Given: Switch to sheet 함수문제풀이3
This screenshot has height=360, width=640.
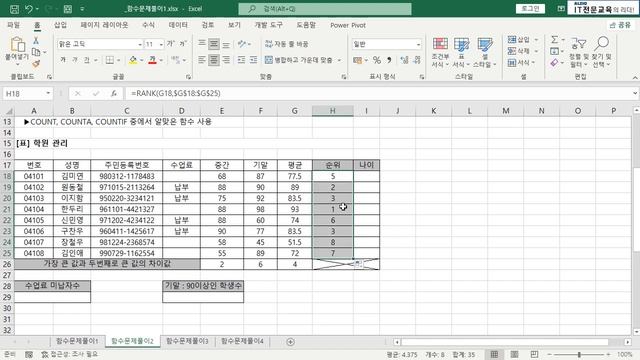Looking at the screenshot, I should (x=187, y=341).
